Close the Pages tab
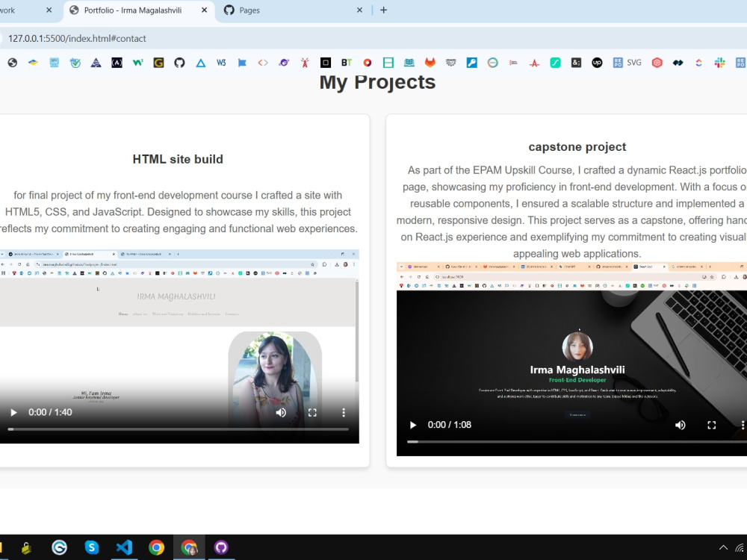The width and height of the screenshot is (747, 560). tap(360, 10)
